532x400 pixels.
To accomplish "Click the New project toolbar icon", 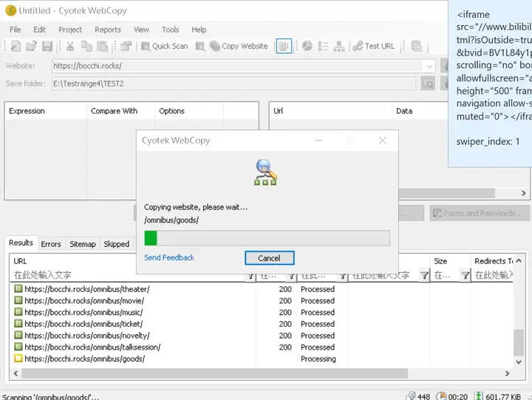I will 16,46.
